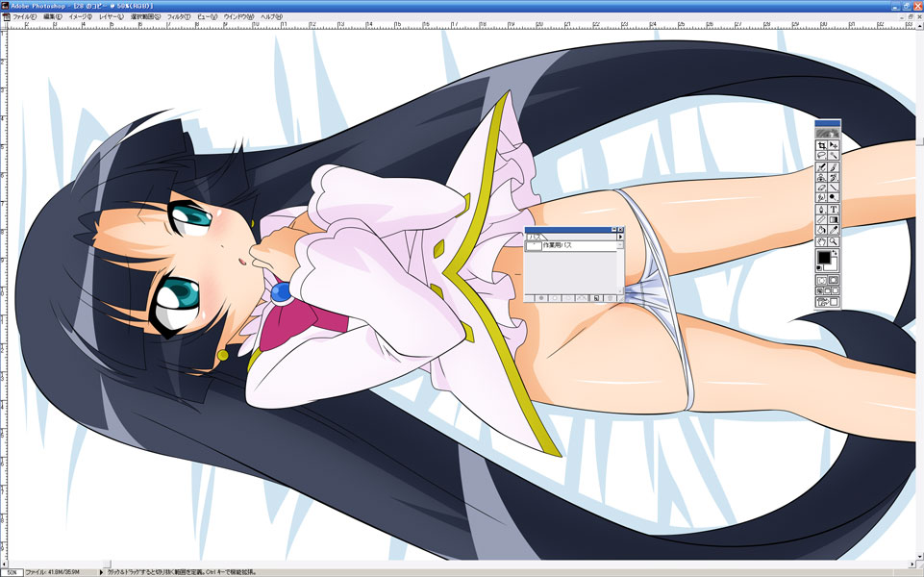The width and height of the screenshot is (924, 577).
Task: Open the ウィンドウ(W) menu
Action: pos(238,17)
